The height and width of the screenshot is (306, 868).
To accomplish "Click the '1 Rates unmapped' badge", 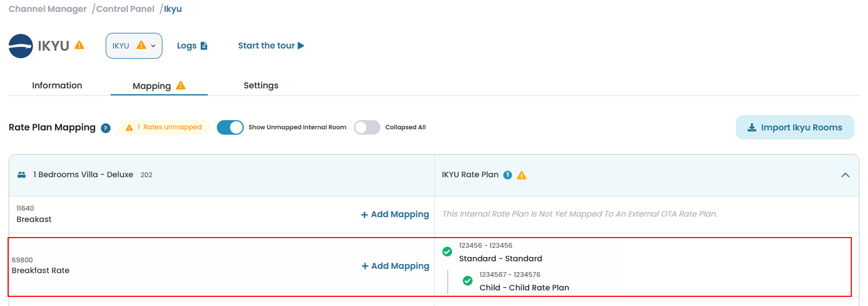I will click(163, 127).
